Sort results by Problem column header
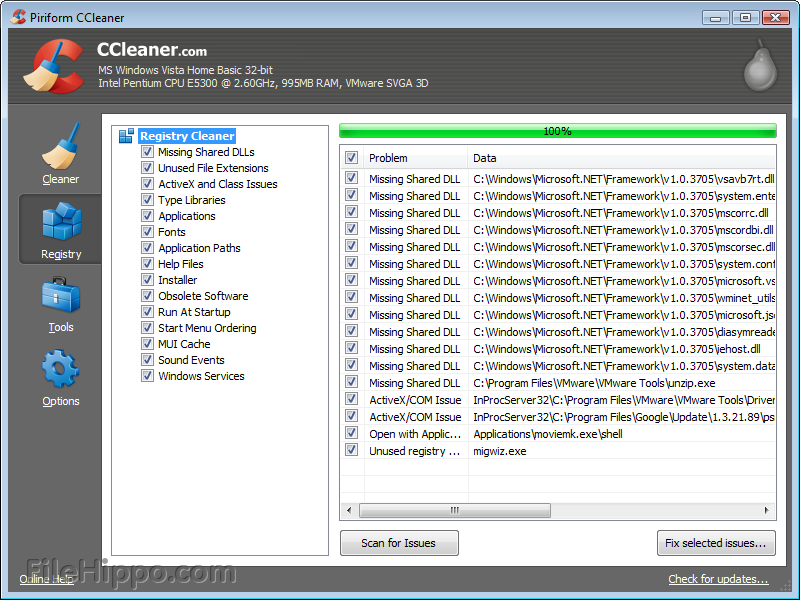The width and height of the screenshot is (800, 600). pos(416,158)
